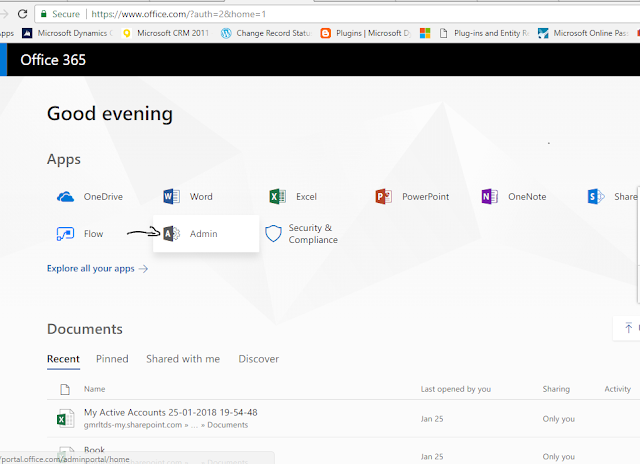Open the SharePoint app icon

(596, 197)
